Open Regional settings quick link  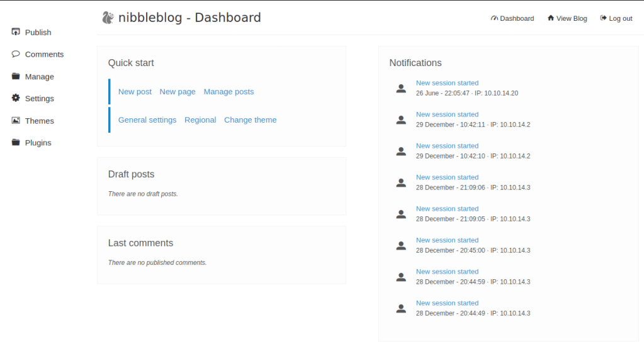coord(200,120)
